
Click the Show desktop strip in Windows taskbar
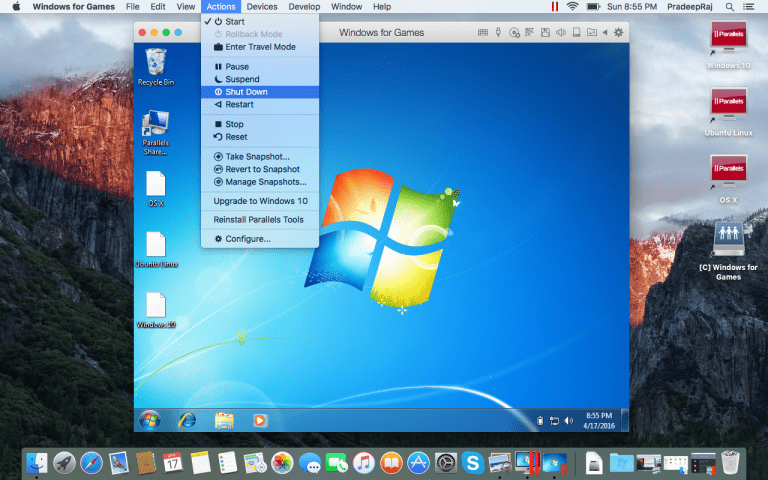(625, 420)
